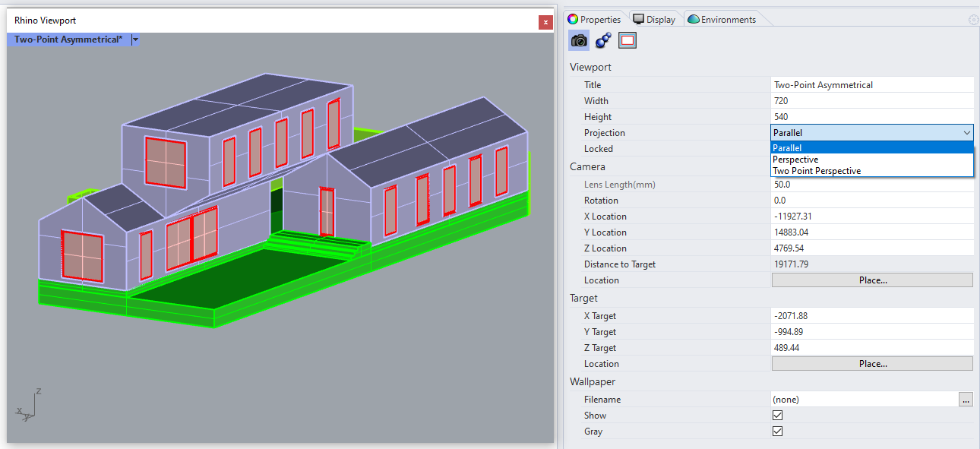Choose Two Point Perspective projection option

817,171
